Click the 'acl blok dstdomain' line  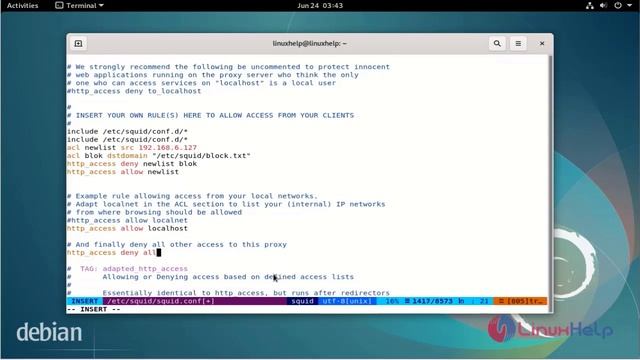(x=159, y=156)
